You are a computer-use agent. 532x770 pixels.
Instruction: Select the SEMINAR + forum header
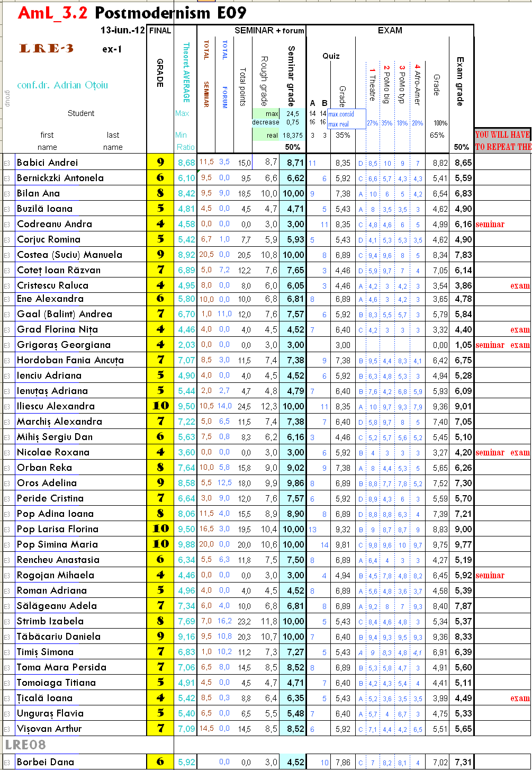pyautogui.click(x=269, y=31)
